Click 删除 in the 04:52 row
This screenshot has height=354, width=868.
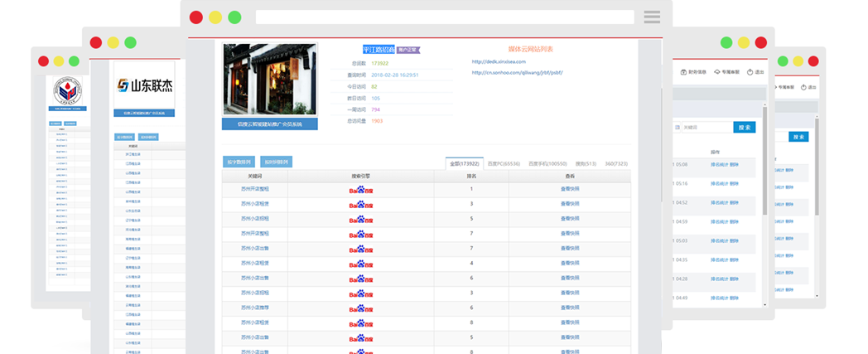pos(734,203)
